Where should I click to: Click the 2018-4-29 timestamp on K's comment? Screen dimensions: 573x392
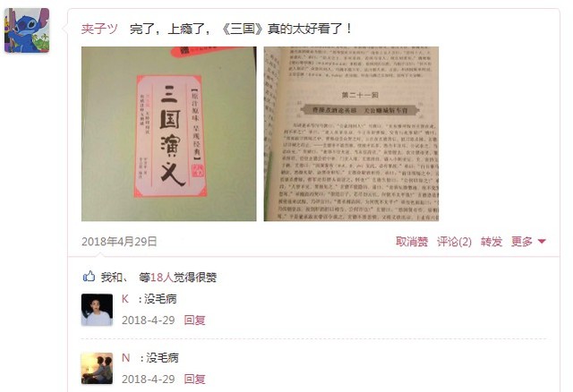(149, 320)
